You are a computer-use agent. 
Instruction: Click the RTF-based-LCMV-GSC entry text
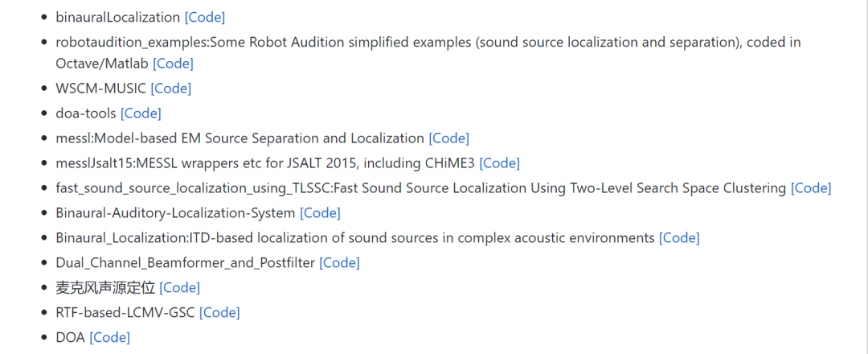click(125, 312)
